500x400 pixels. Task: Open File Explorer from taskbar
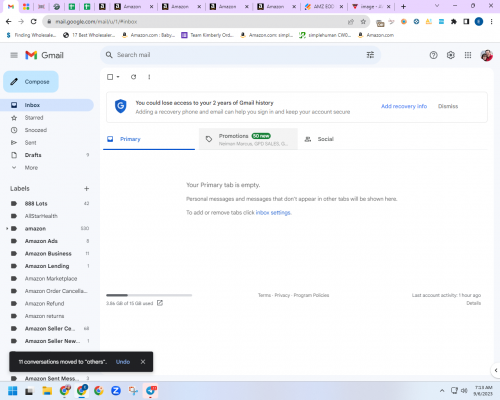tap(47, 391)
